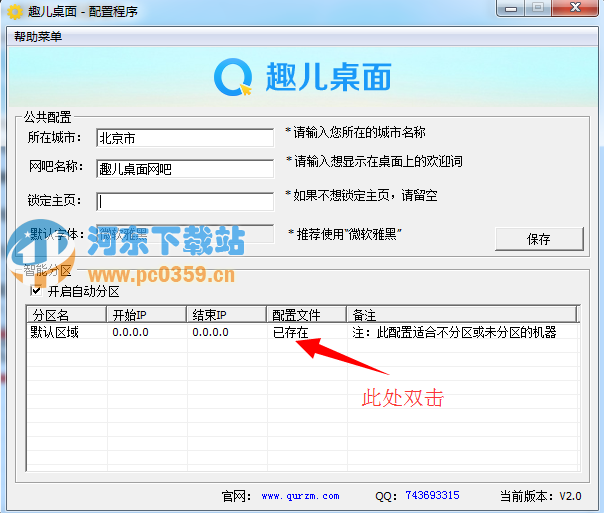Click the 开始IP column header

coord(147,315)
